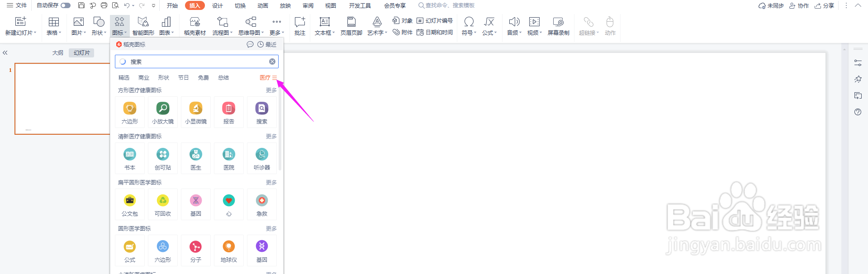Insert the 分子 molecule icon
Viewport: 868px width, 274px height.
coord(196,250)
